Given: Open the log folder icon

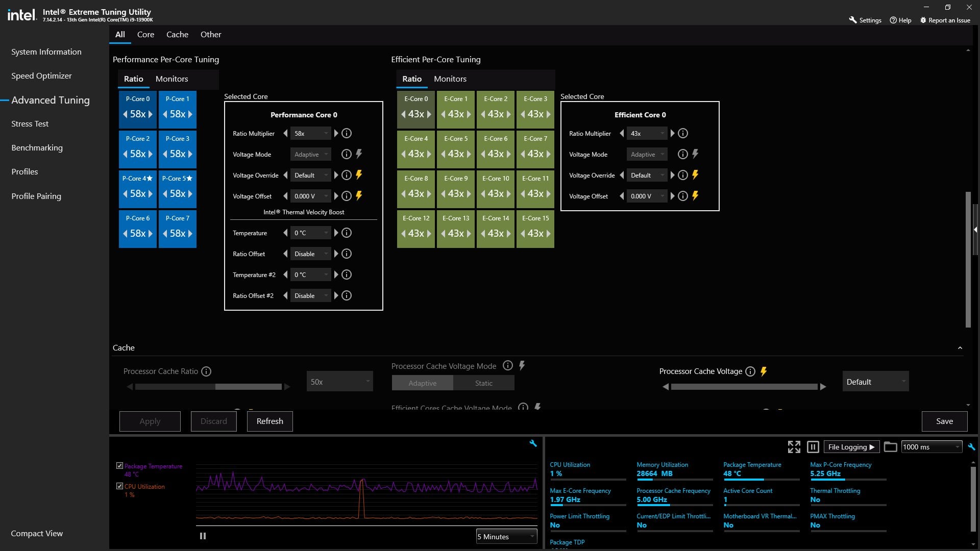Looking at the screenshot, I should [x=890, y=447].
